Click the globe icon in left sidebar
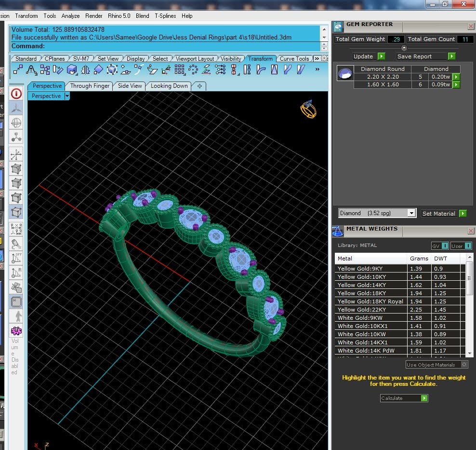 (16, 123)
